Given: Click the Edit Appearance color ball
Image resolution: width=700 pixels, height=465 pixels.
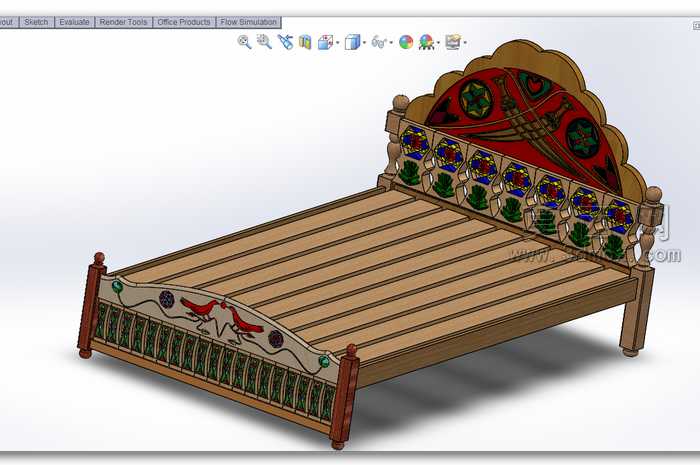Looking at the screenshot, I should point(406,42).
